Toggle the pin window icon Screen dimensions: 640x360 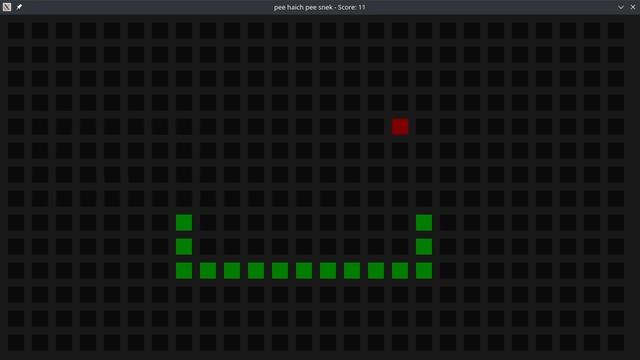click(x=19, y=7)
